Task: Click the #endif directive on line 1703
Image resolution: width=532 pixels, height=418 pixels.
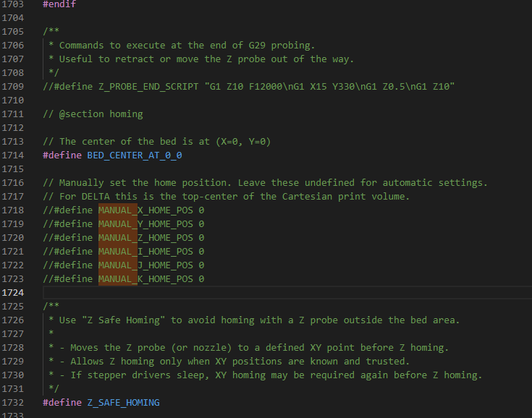Action: (59, 4)
